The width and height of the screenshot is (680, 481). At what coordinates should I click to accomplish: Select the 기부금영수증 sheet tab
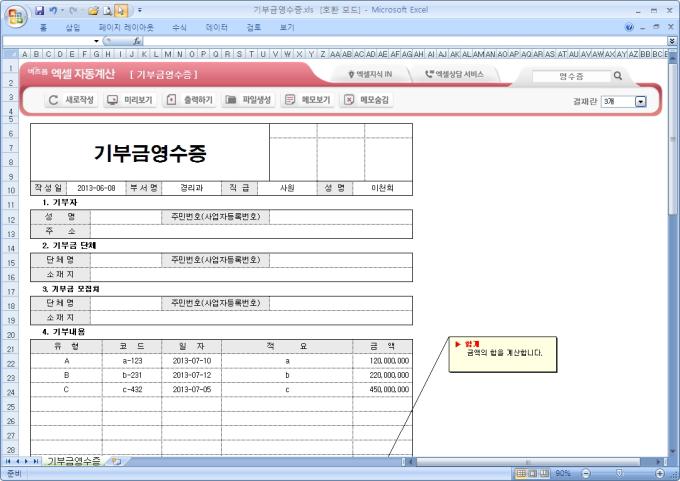coord(73,461)
